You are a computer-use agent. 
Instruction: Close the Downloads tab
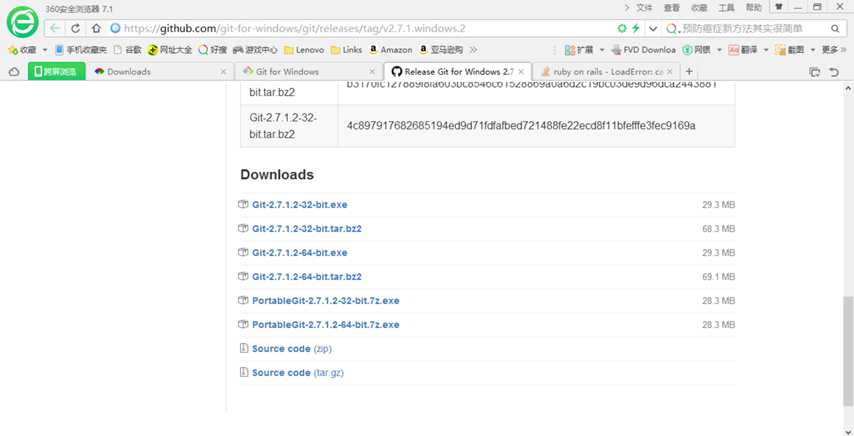(x=223, y=71)
